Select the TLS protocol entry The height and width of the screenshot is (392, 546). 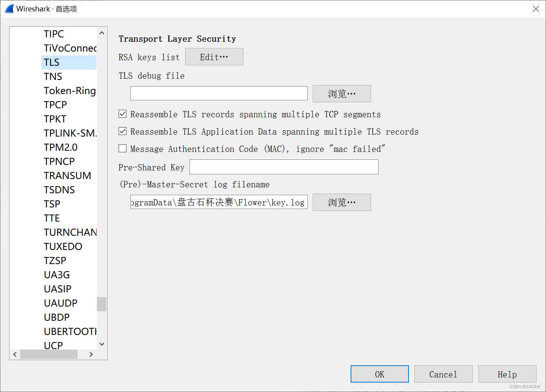tap(69, 63)
